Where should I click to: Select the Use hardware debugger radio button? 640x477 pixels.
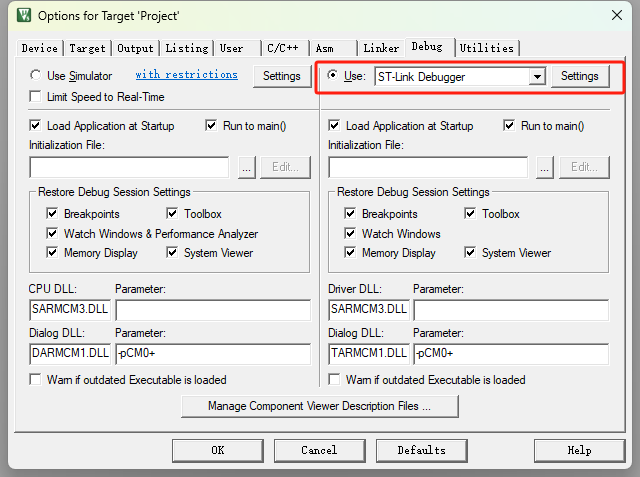point(333,75)
